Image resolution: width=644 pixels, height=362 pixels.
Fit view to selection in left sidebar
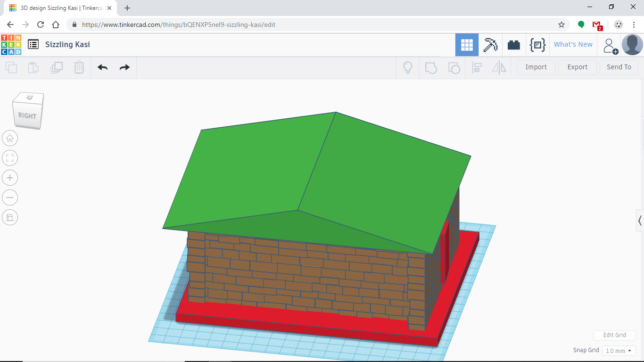pos(10,157)
